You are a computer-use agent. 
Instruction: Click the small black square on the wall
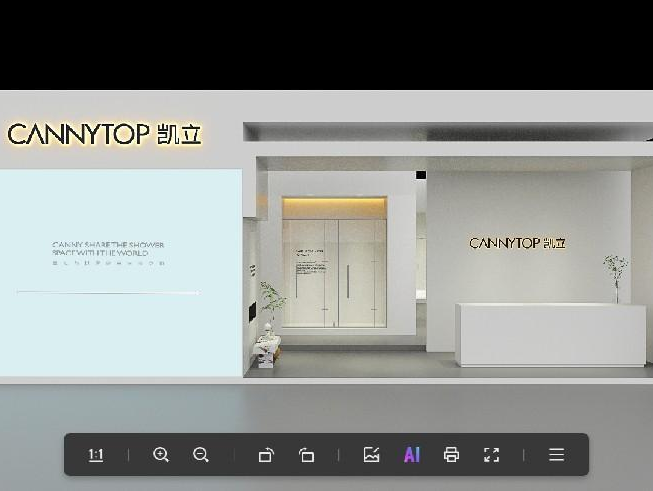pyautogui.click(x=421, y=175)
